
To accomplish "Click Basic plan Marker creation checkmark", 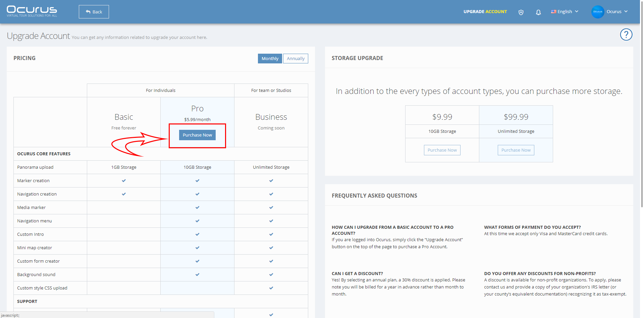I will coord(124,180).
